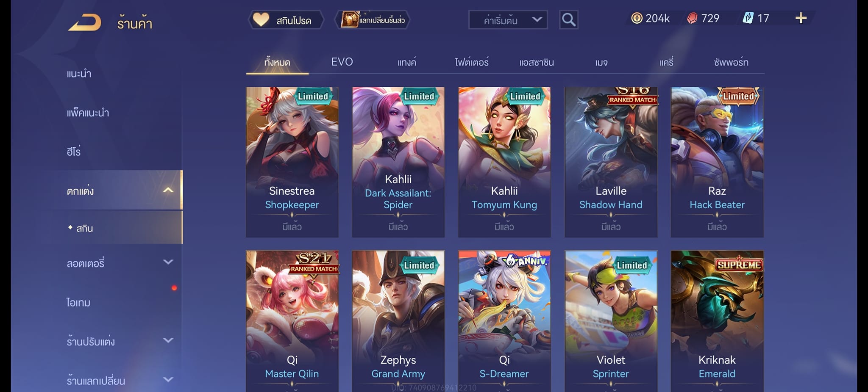Open the default sort dropdown
Image resolution: width=868 pixels, height=392 pixels.
point(508,20)
